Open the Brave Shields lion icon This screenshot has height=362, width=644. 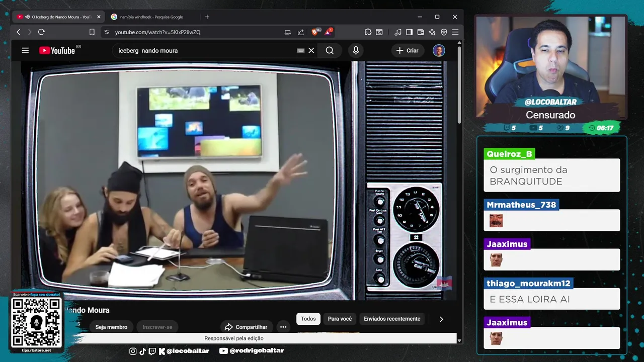(x=315, y=32)
